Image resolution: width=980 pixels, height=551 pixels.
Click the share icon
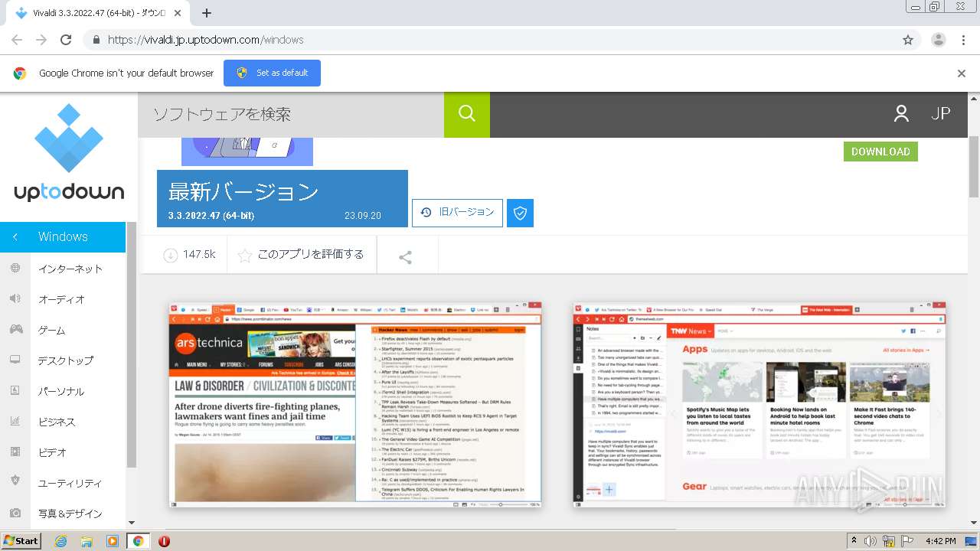tap(406, 258)
